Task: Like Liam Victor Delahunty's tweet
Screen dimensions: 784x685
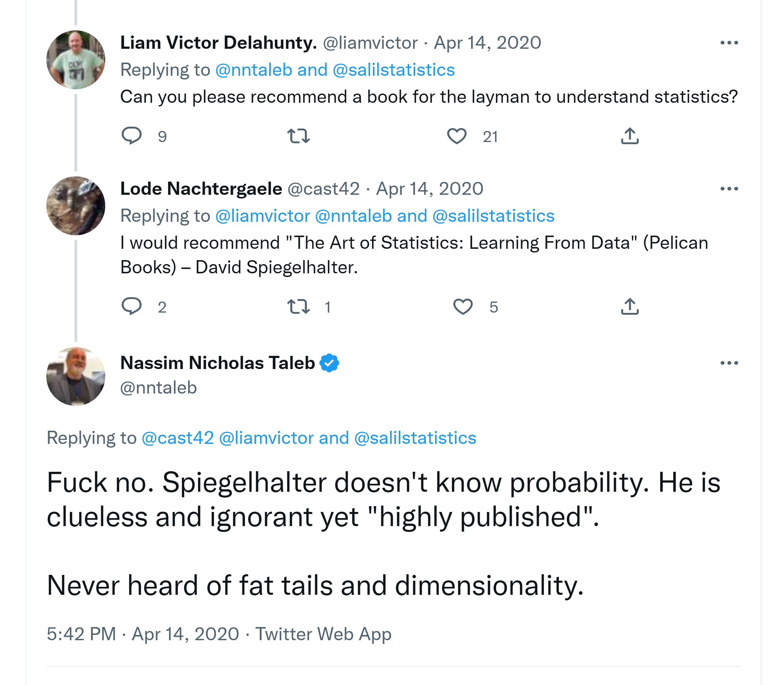Action: (x=457, y=136)
